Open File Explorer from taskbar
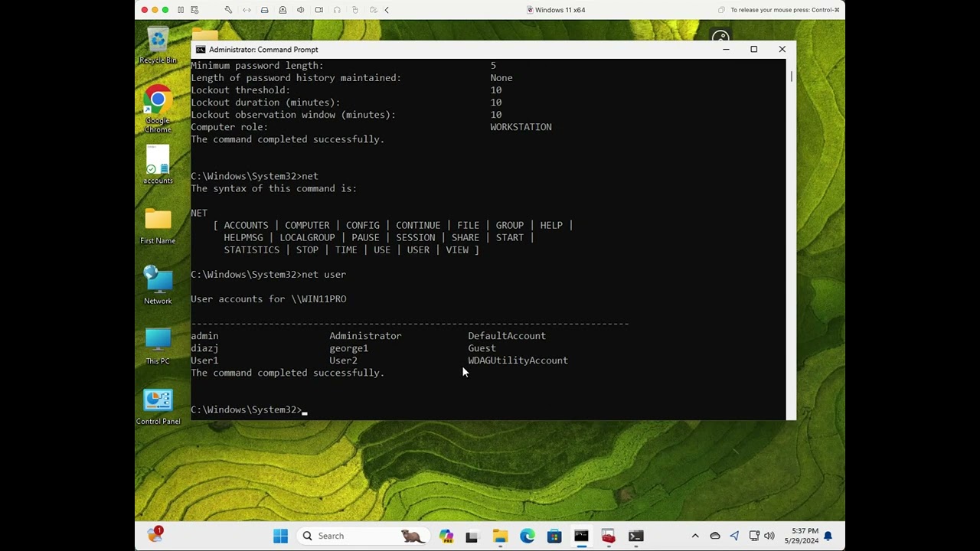Viewport: 980px width, 551px height. [x=500, y=536]
